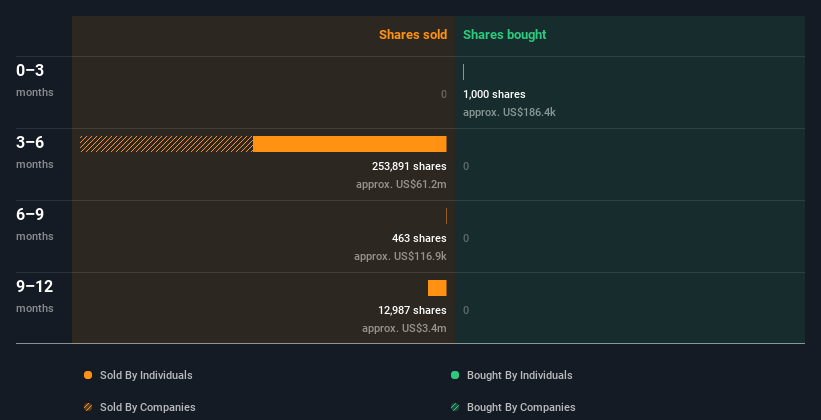Click the 0 bought value in 9–12 months row
This screenshot has width=821, height=420.
click(466, 311)
